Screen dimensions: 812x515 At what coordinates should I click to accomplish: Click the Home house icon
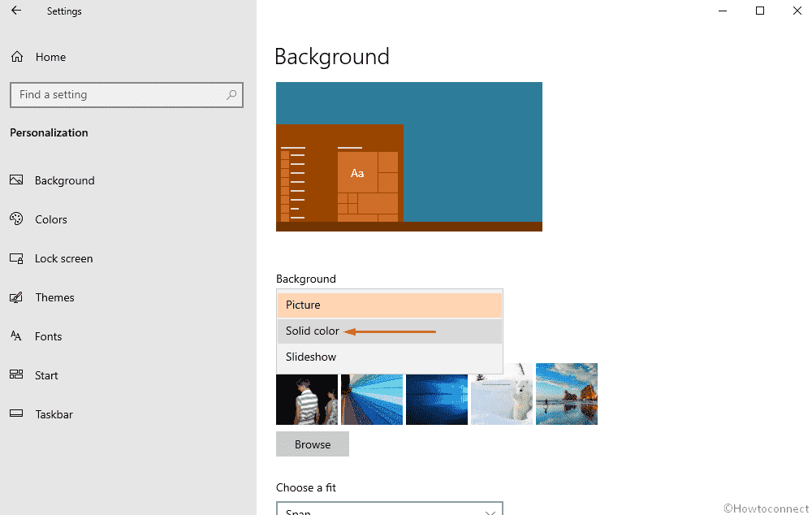[17, 57]
